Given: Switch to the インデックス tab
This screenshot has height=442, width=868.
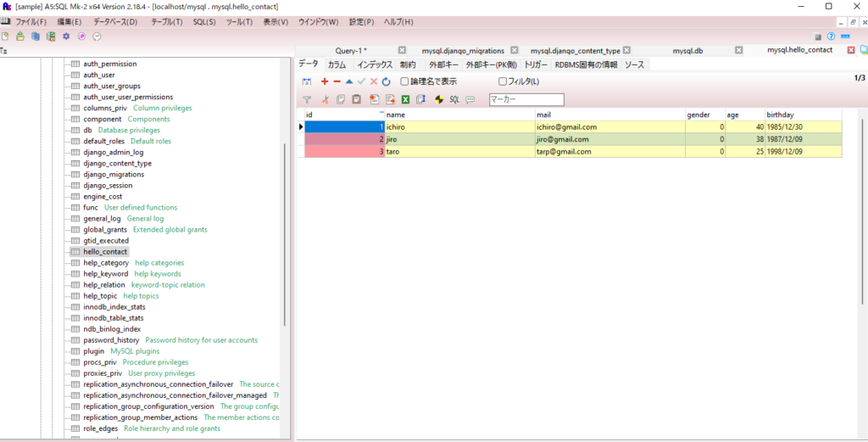Looking at the screenshot, I should 375,64.
